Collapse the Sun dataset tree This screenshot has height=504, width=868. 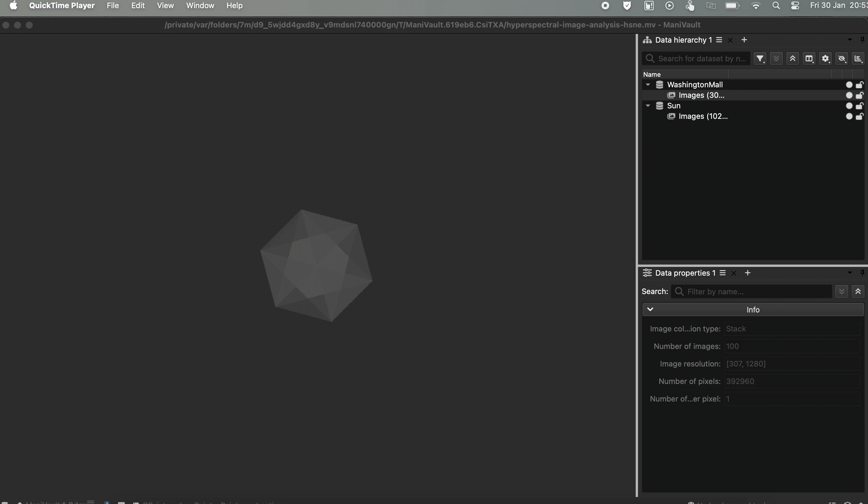(x=648, y=106)
